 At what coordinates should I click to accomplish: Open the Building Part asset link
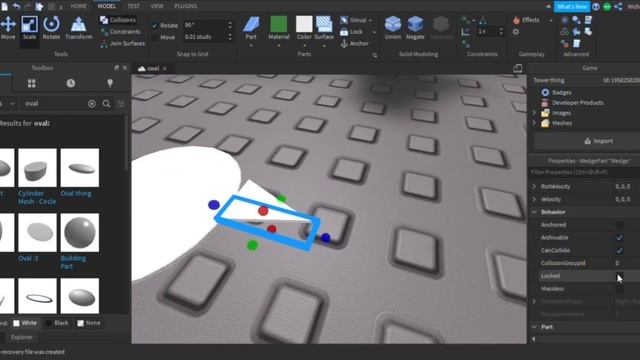tap(73, 262)
